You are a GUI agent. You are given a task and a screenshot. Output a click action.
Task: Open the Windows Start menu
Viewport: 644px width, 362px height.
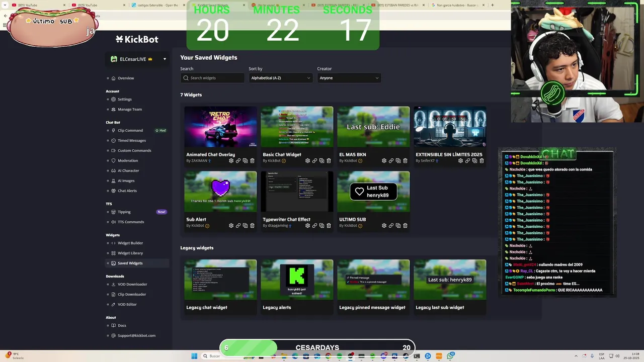[194, 356]
